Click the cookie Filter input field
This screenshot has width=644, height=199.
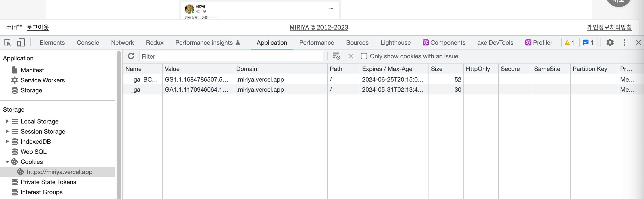231,56
